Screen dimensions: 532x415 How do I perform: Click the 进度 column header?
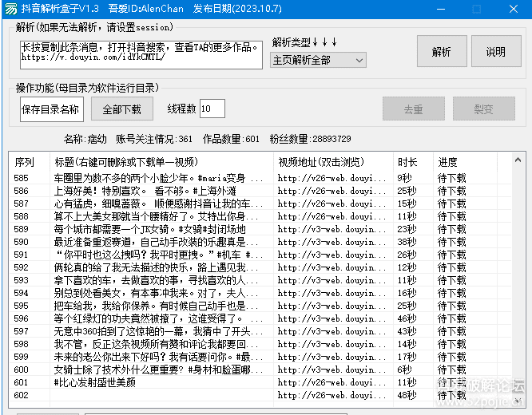click(x=465, y=162)
